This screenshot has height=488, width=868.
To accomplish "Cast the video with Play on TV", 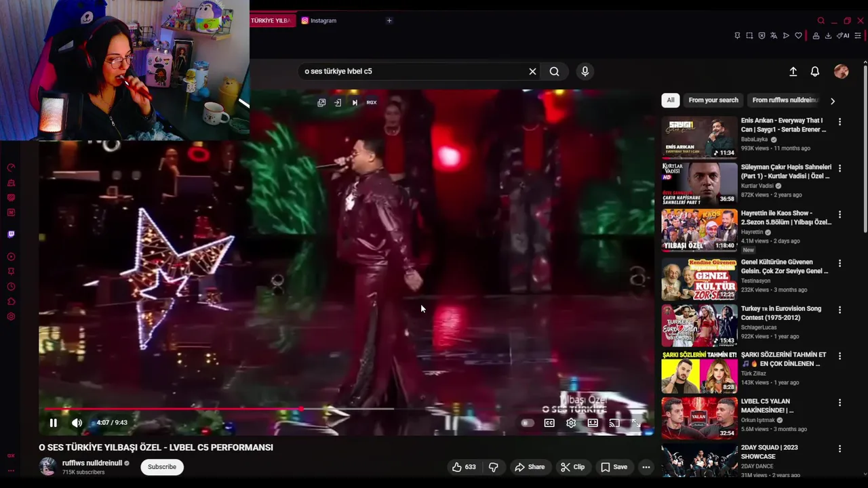I will coord(614,423).
